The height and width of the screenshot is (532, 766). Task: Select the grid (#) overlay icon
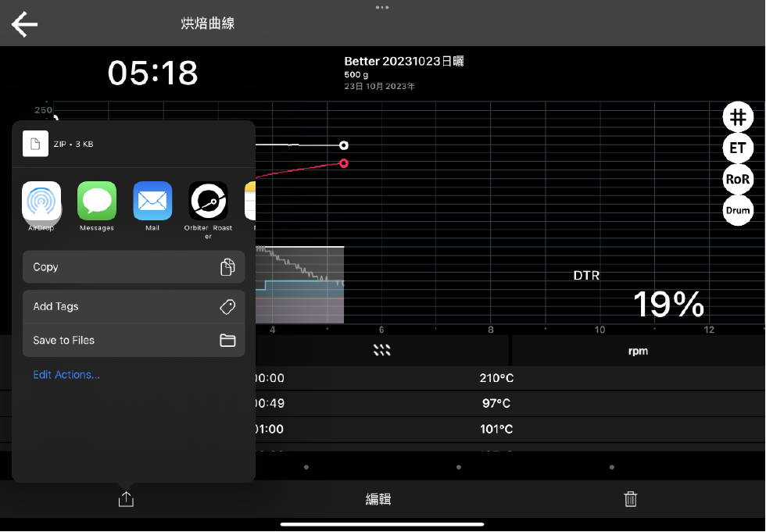point(737,116)
